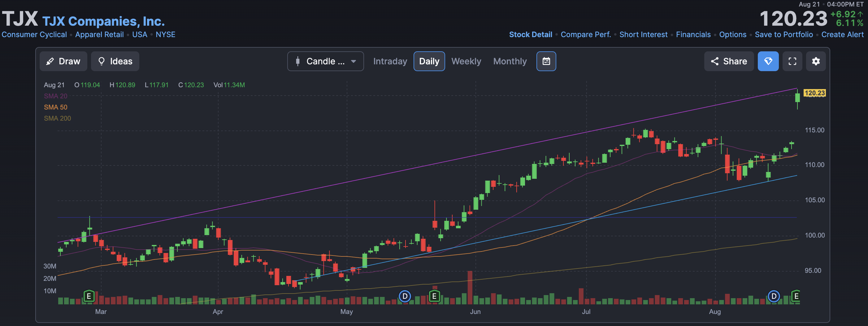Toggle the SMA 200 indicator label
The width and height of the screenshot is (868, 326).
click(x=57, y=118)
